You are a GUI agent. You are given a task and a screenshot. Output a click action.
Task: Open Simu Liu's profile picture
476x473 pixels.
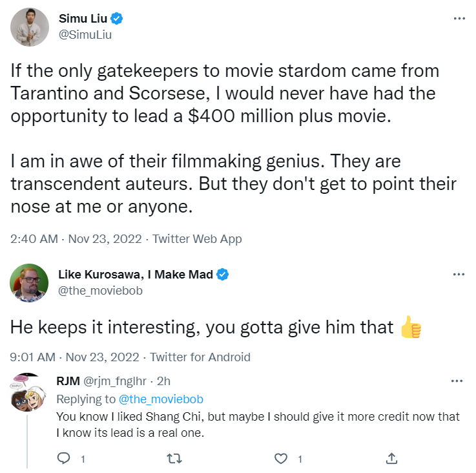30,27
